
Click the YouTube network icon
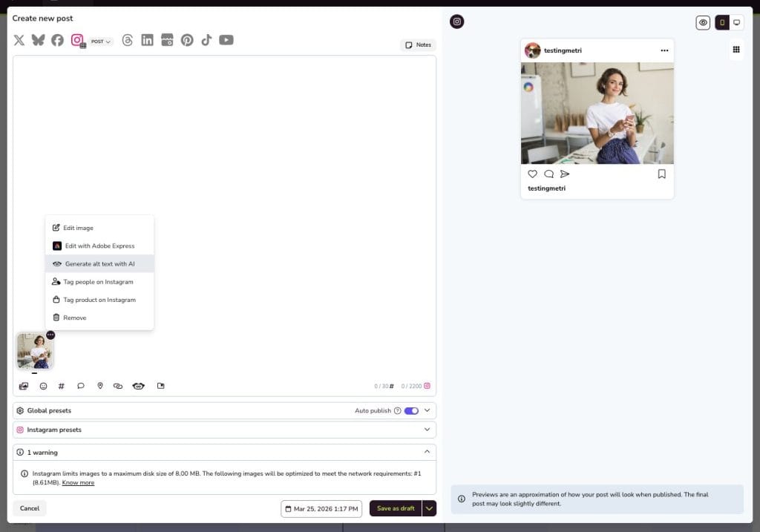coord(226,40)
